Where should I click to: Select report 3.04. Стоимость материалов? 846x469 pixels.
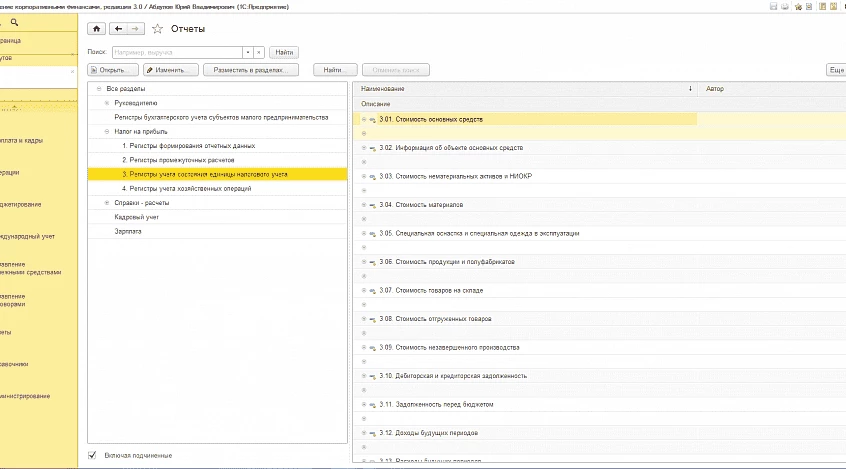pyautogui.click(x=421, y=205)
